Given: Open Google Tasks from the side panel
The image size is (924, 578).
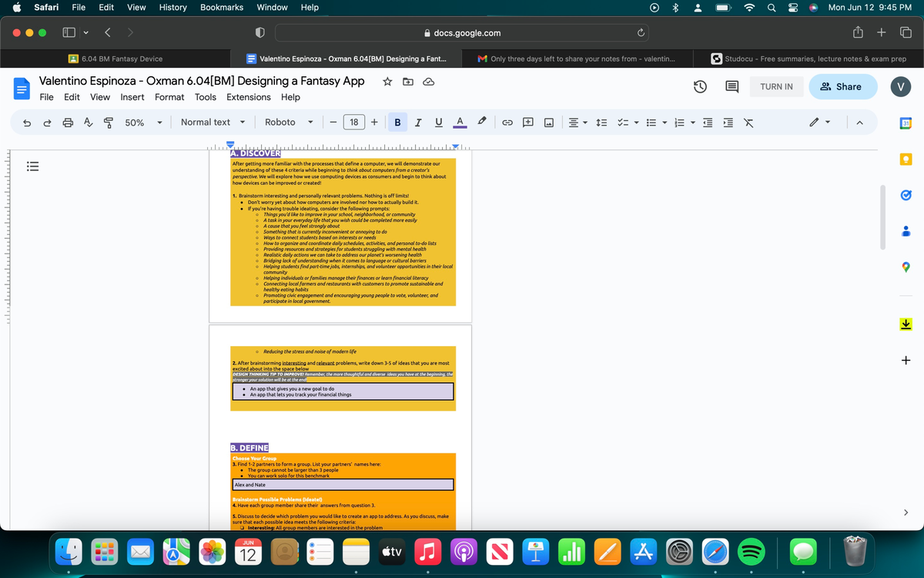Looking at the screenshot, I should pyautogui.click(x=906, y=195).
